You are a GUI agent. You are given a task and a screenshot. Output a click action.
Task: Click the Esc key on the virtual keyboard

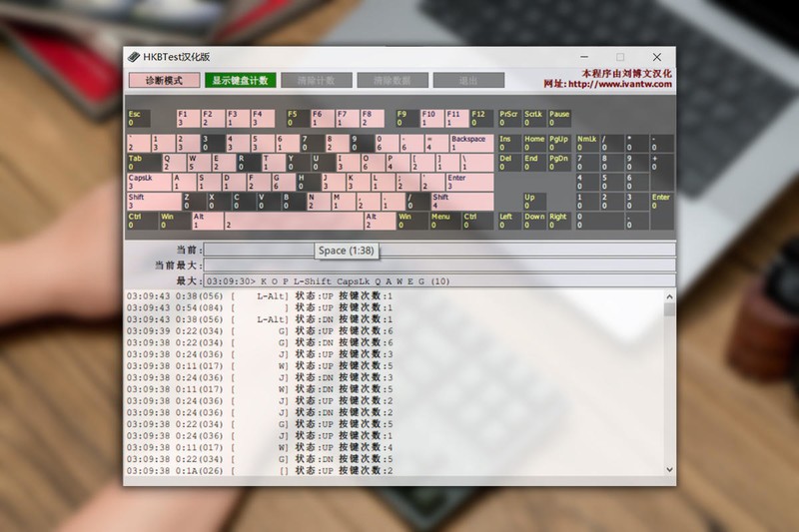tap(139, 118)
